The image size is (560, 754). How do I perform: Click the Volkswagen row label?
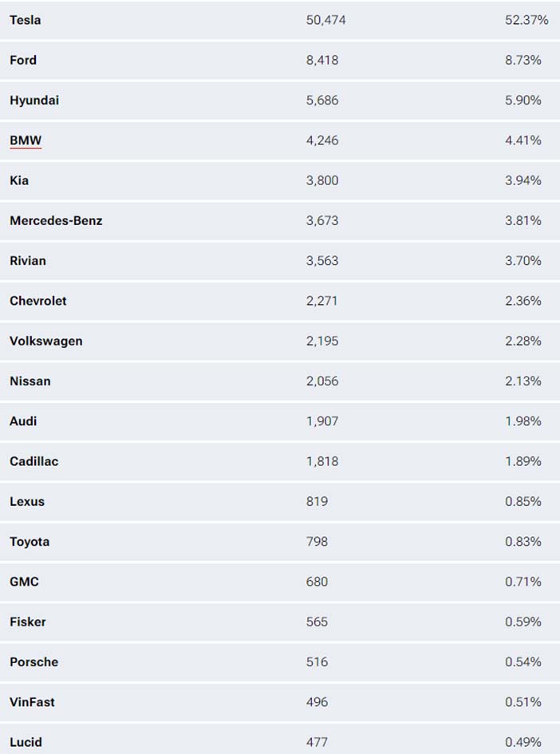click(x=46, y=341)
